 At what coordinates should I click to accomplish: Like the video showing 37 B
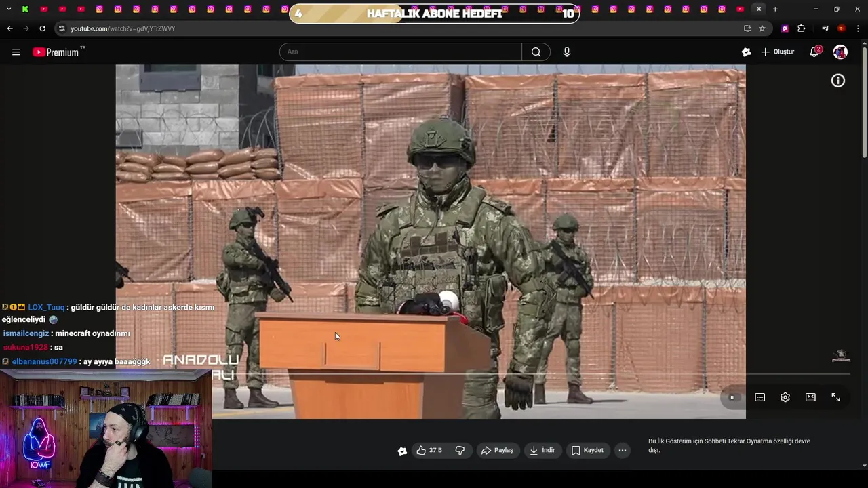coord(429,451)
